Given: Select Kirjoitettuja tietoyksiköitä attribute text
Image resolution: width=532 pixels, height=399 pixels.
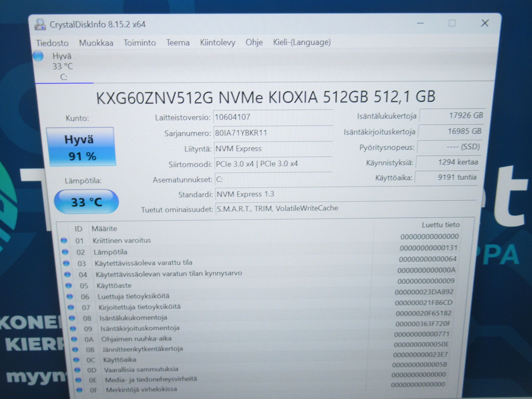Looking at the screenshot, I should tap(139, 307).
